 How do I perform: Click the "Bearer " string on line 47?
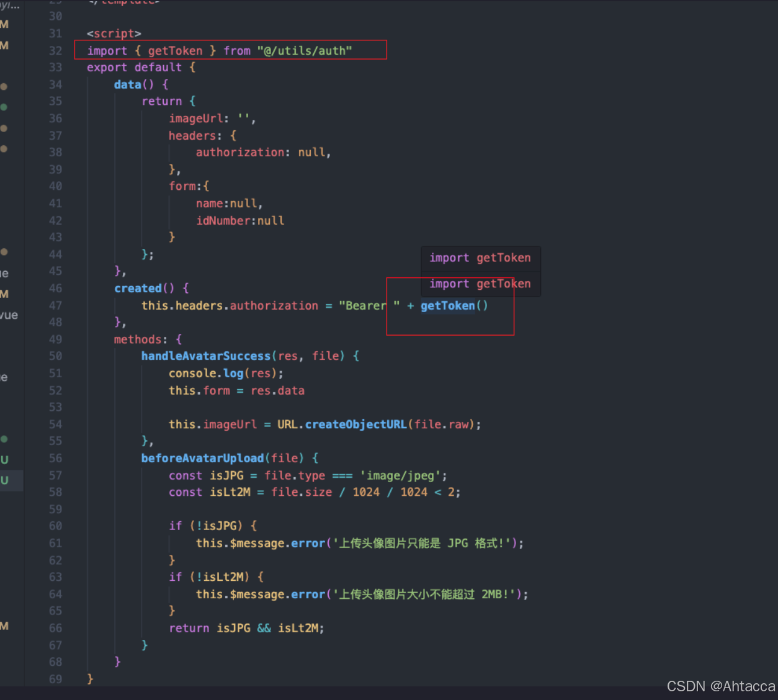point(369,305)
